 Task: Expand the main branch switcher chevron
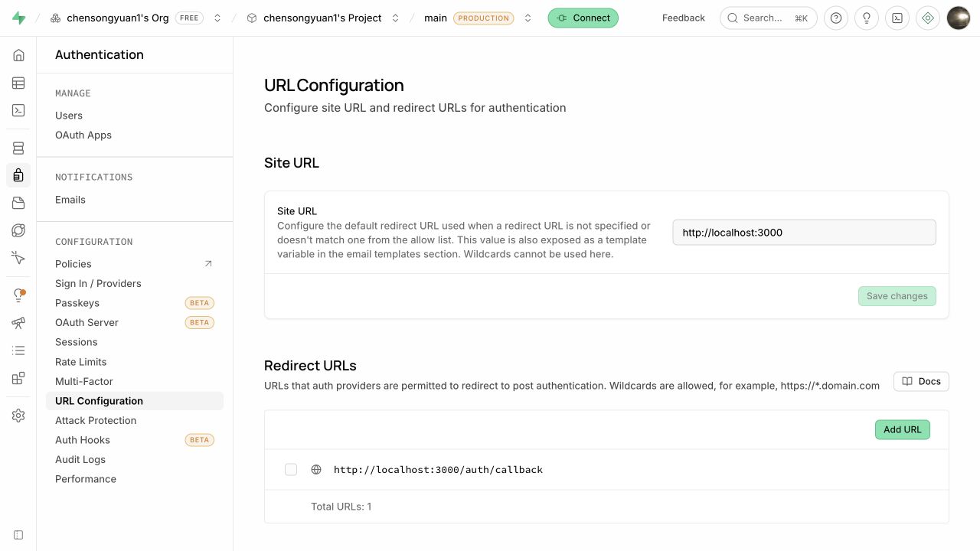528,18
